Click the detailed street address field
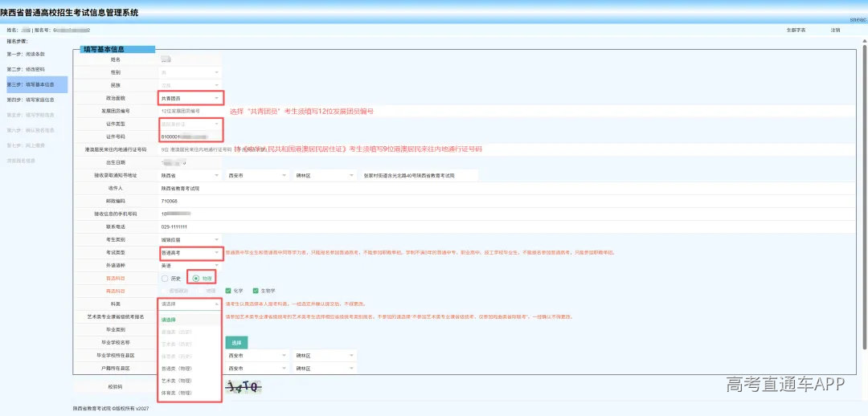 coord(419,175)
